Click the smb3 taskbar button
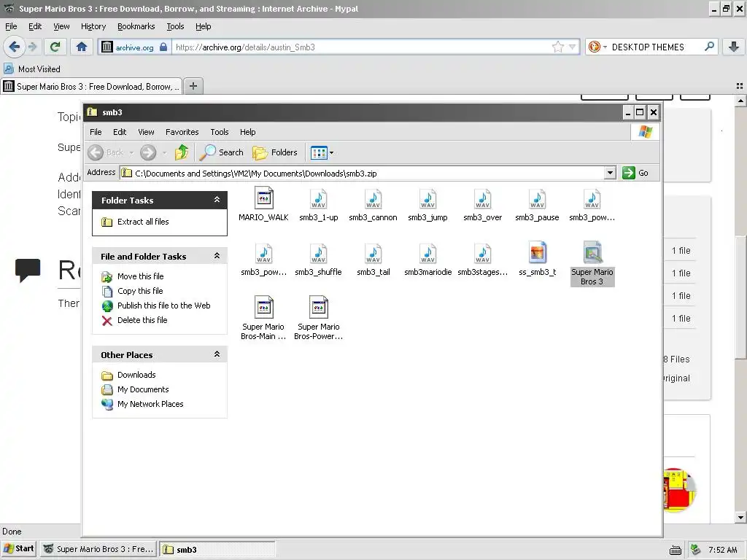747x560 pixels. 217,550
